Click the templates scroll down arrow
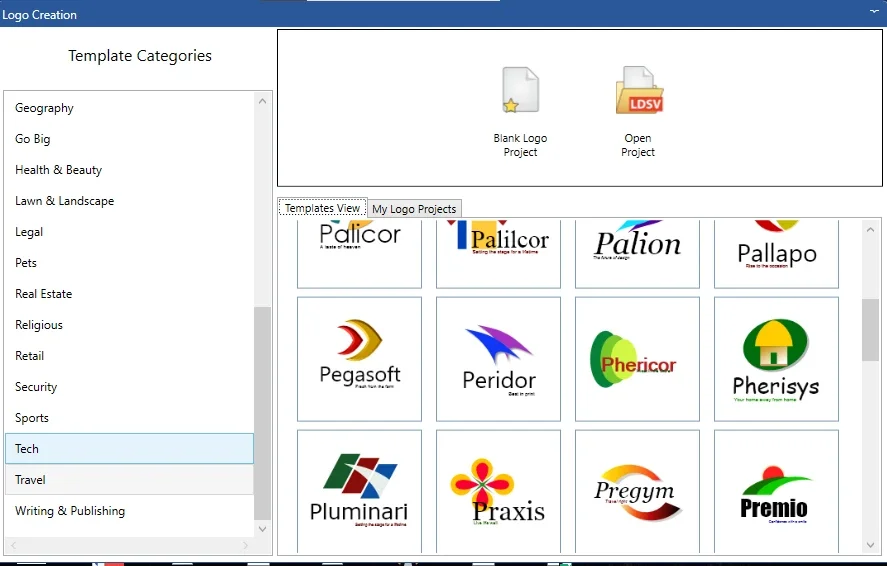Screen dimensions: 887x566 (x=871, y=545)
